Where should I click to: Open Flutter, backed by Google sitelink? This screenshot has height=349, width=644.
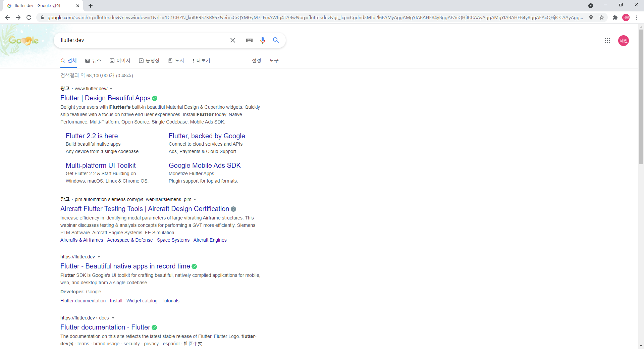click(x=207, y=136)
